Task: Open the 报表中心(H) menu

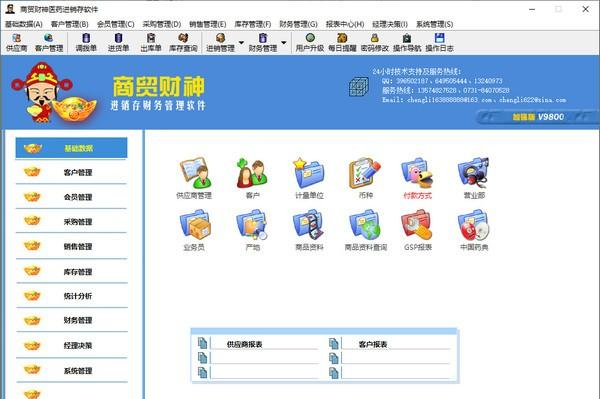Action: 345,24
